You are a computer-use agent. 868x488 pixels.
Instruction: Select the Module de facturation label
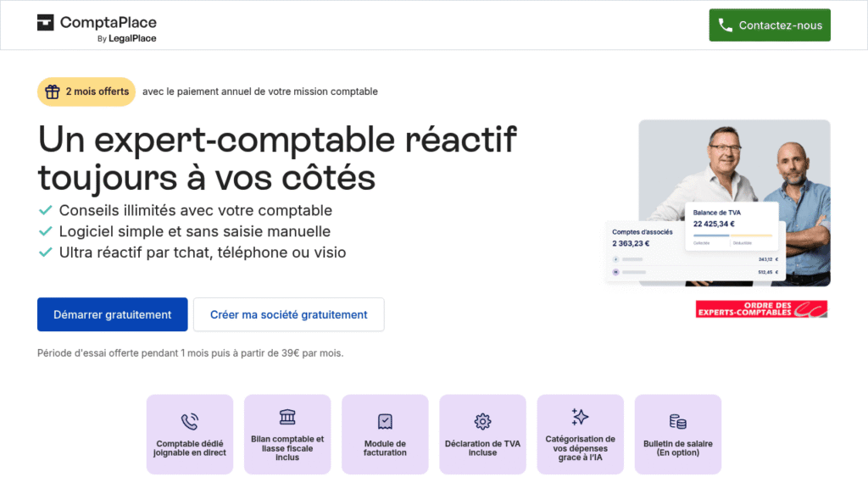385,448
